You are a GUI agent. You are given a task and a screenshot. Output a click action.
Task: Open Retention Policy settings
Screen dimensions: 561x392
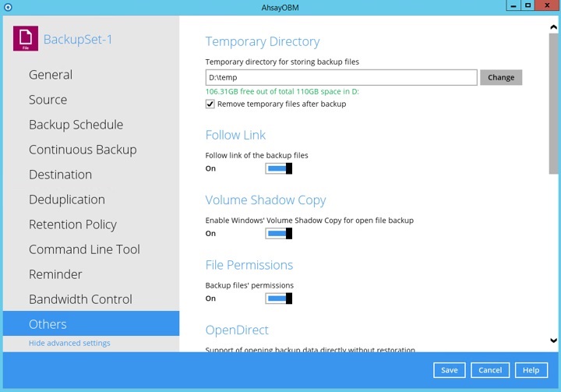coord(72,224)
